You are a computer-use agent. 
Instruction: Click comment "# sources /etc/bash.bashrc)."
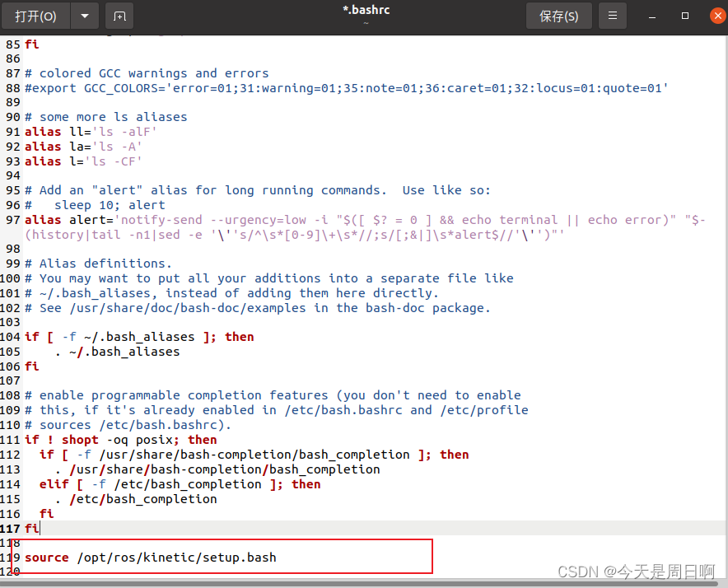pyautogui.click(x=128, y=426)
